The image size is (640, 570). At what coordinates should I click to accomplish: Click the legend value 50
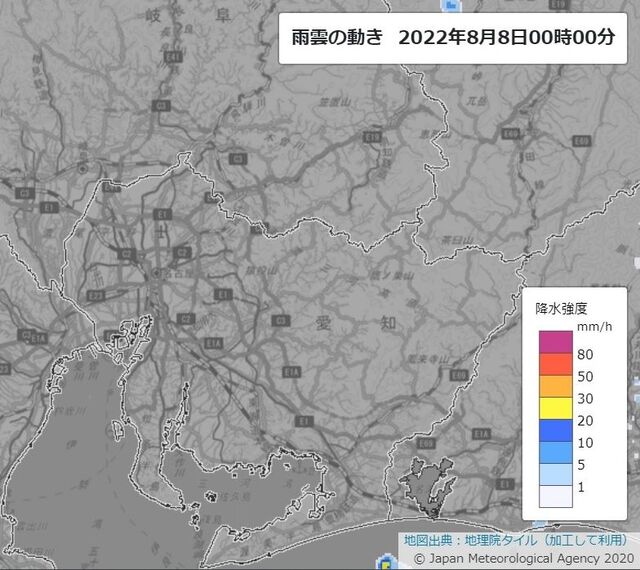pyautogui.click(x=585, y=376)
